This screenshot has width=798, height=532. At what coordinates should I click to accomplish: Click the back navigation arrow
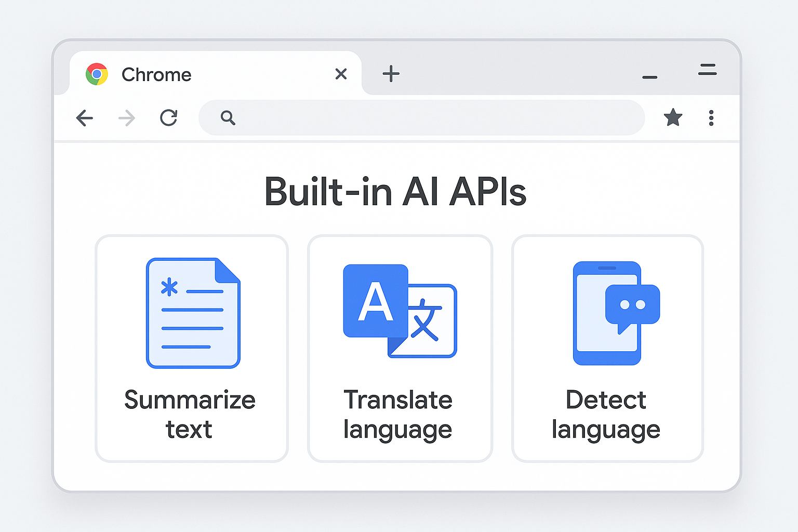pos(85,118)
